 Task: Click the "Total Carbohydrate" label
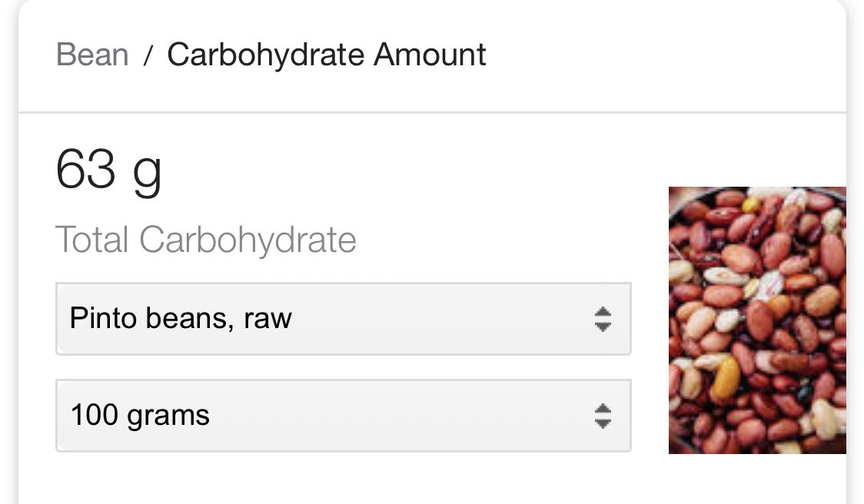(206, 240)
